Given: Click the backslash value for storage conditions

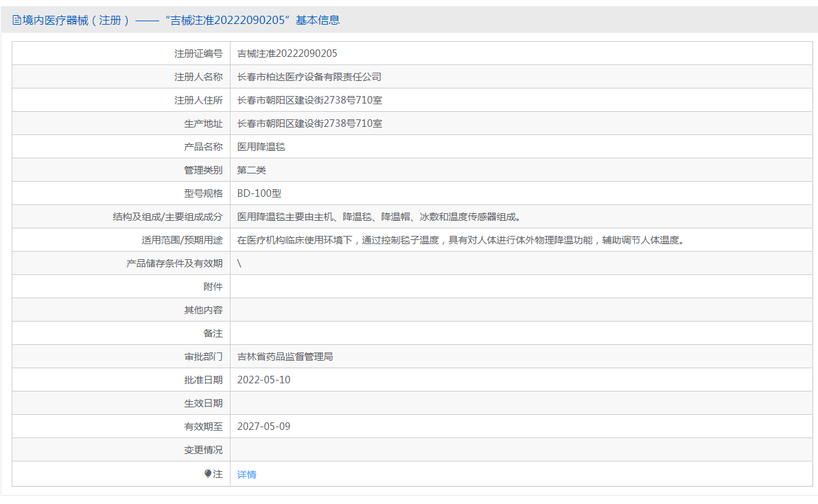Looking at the screenshot, I should (239, 264).
